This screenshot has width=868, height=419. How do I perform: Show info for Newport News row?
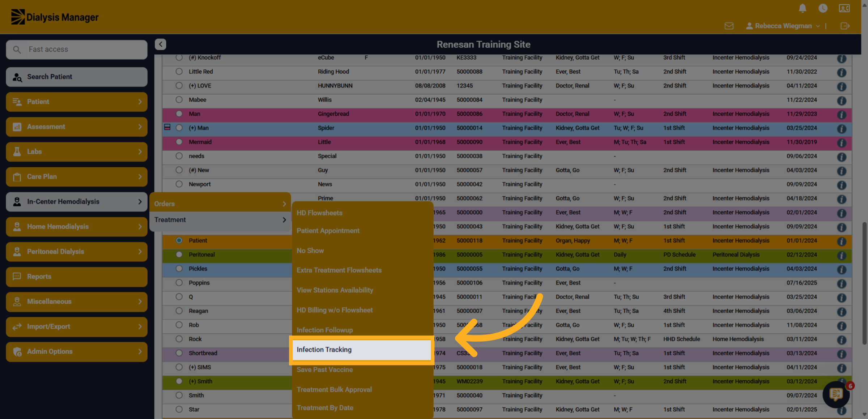tap(842, 185)
